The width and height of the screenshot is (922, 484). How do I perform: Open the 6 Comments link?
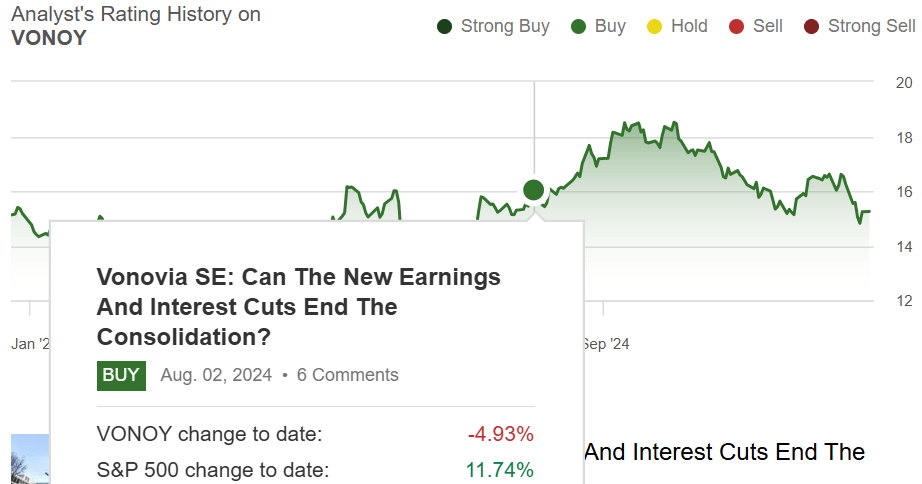347,375
